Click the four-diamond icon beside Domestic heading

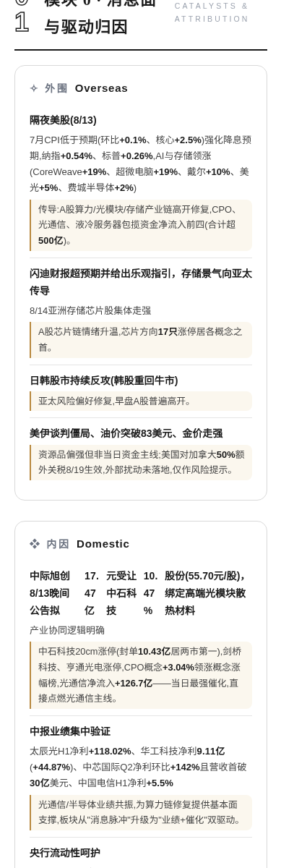tap(35, 544)
